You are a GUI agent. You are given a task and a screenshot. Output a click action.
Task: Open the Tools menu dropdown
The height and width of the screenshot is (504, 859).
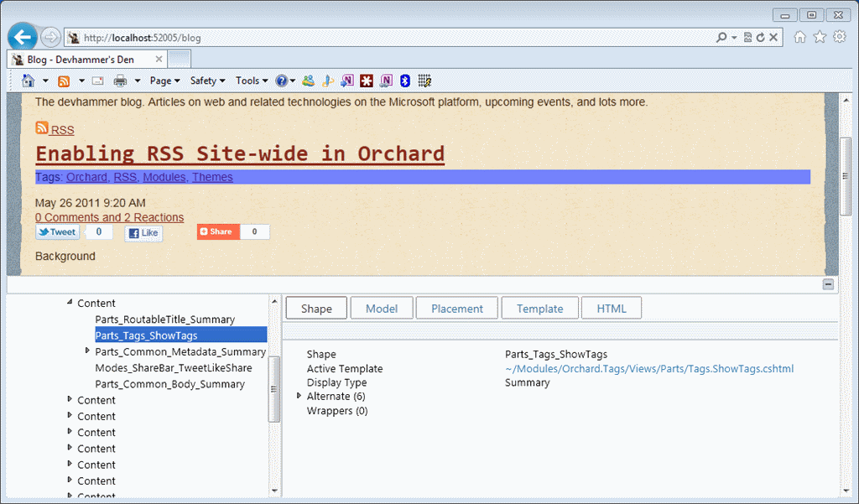click(x=252, y=81)
